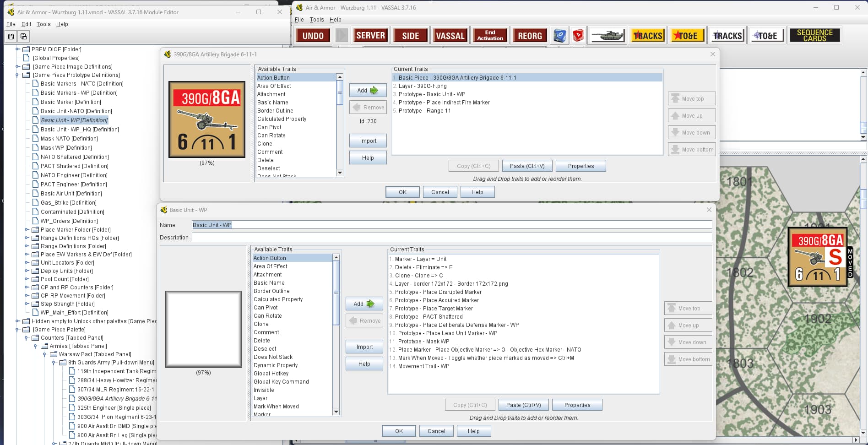Expand Place Marker Folder node
868x445 pixels.
(x=27, y=230)
